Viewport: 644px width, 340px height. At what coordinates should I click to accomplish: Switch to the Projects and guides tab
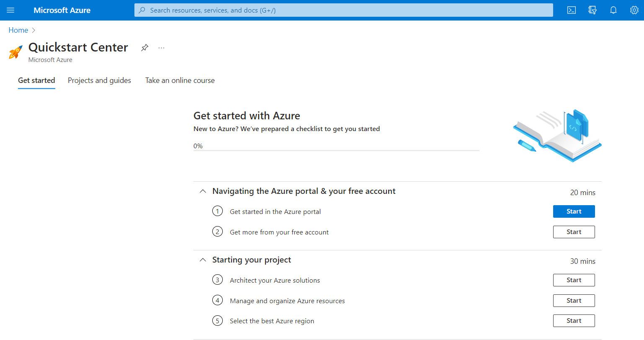tap(99, 80)
